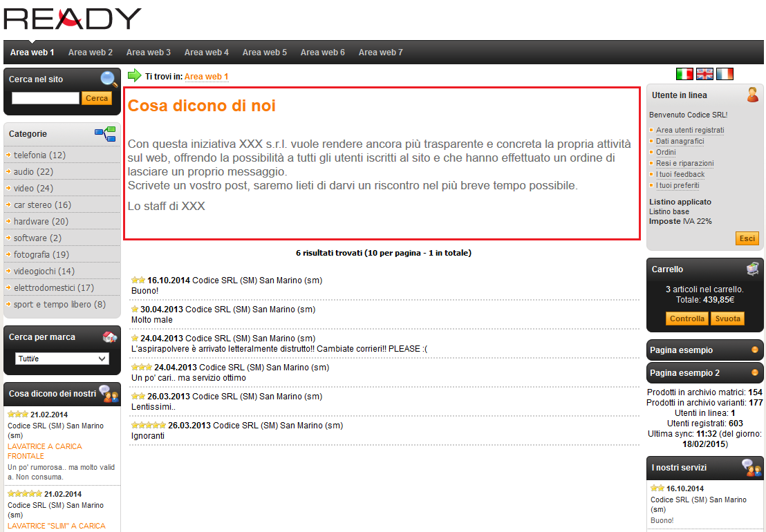
Task: Open Area web 6 tab
Action: tap(323, 53)
